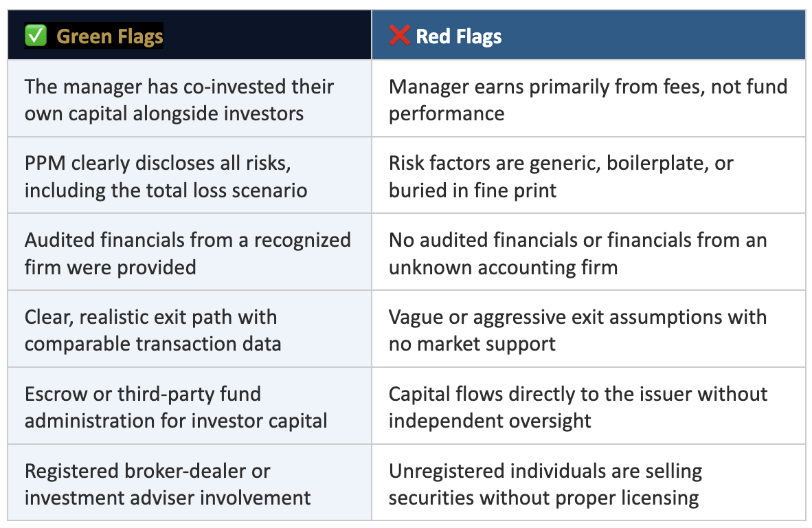Click the green checkmark icon

[35, 36]
